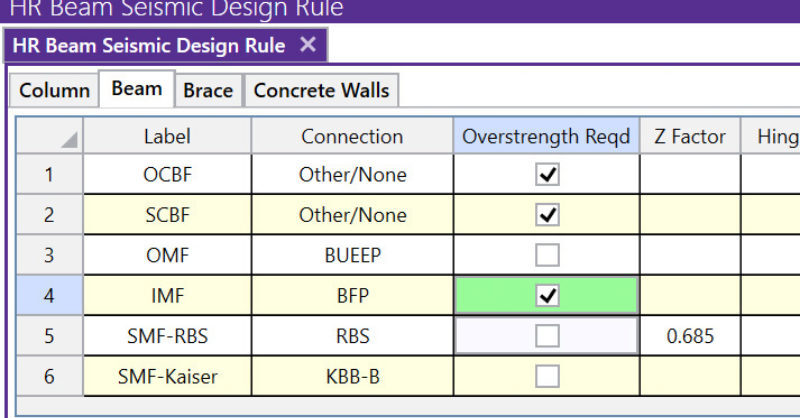Click the Label column header
This screenshot has width=800, height=418.
click(167, 136)
